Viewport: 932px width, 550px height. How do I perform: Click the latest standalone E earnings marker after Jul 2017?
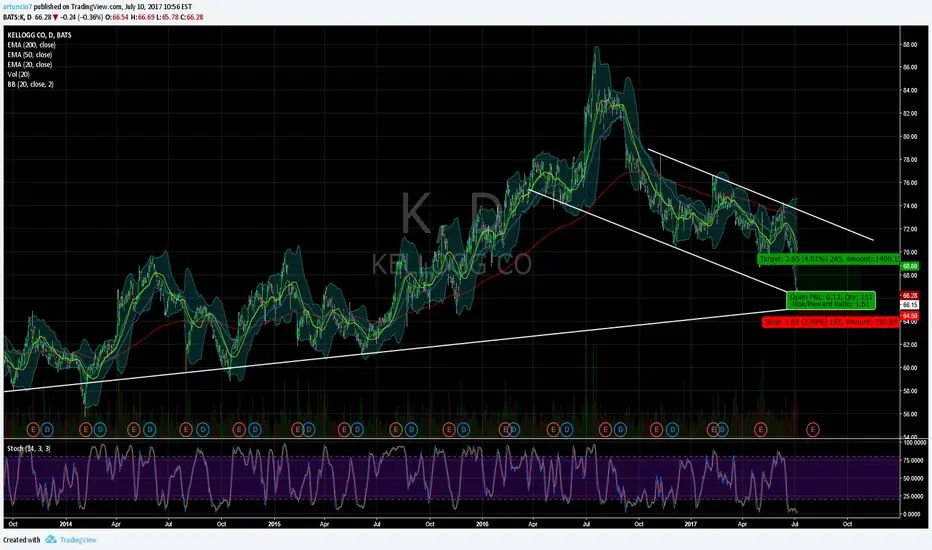pos(813,429)
